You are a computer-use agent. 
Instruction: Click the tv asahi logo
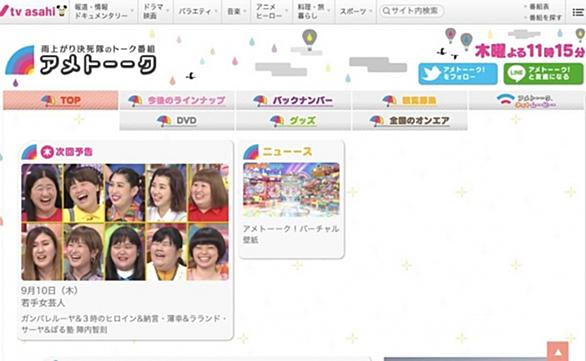point(33,11)
